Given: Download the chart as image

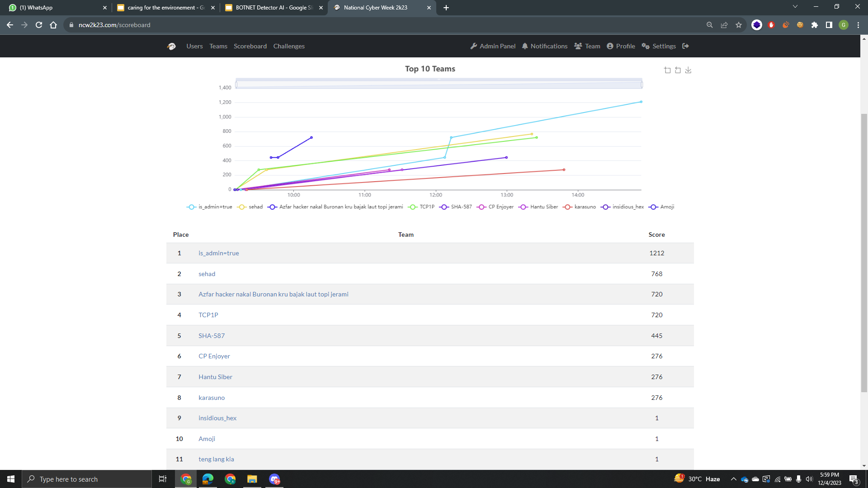Looking at the screenshot, I should [x=688, y=70].
